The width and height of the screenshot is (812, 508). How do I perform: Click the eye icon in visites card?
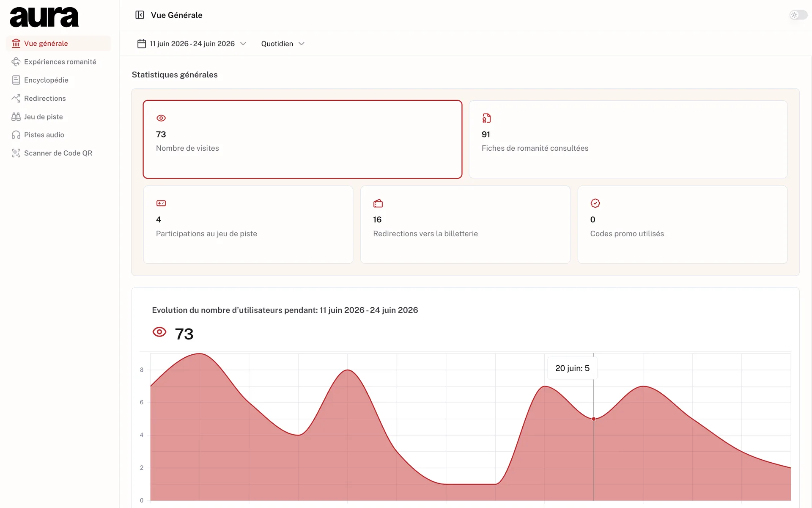point(161,118)
